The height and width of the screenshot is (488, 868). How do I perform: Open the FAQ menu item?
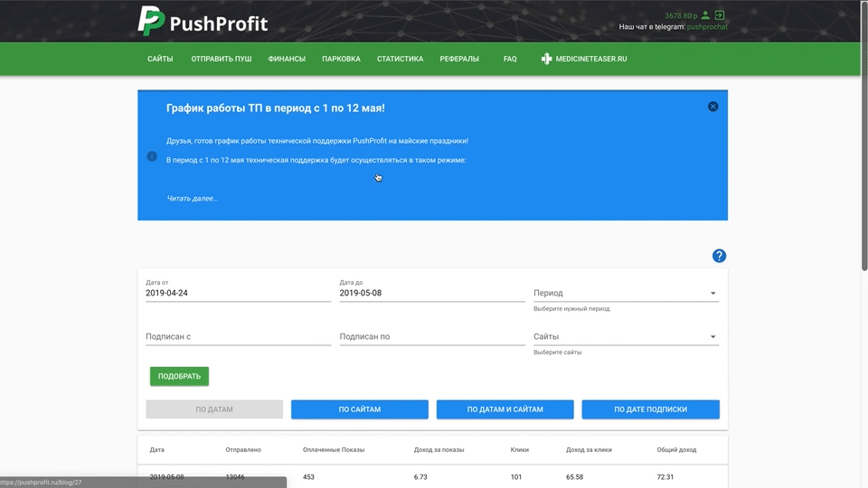pos(510,59)
